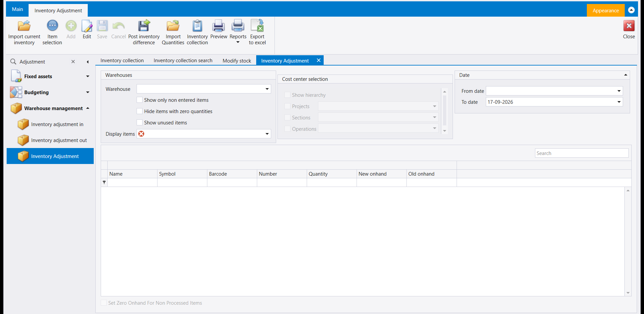This screenshot has width=644, height=314.
Task: Click the Import current inventory icon
Action: (24, 26)
